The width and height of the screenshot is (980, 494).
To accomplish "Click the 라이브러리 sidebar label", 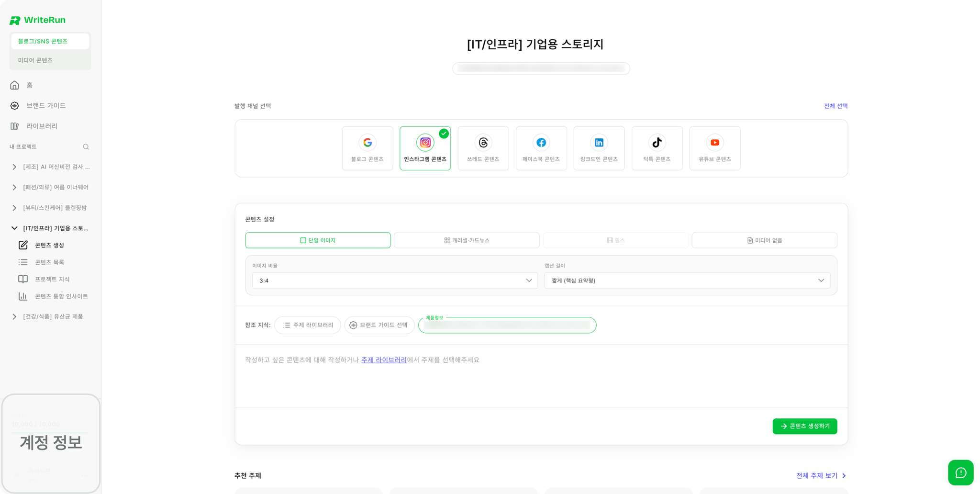I will [x=42, y=126].
